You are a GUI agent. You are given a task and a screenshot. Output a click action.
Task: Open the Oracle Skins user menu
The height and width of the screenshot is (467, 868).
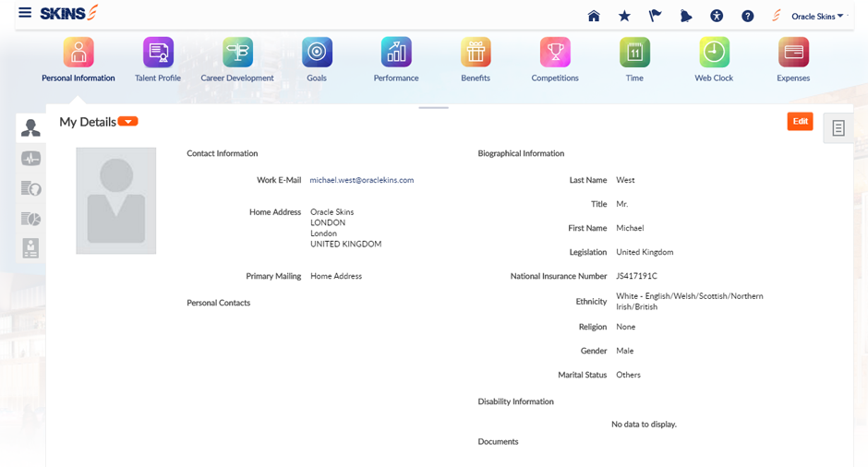tap(817, 16)
